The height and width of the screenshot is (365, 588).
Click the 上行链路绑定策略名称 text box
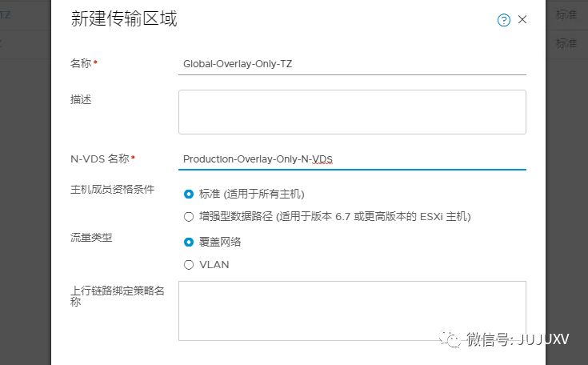352,311
